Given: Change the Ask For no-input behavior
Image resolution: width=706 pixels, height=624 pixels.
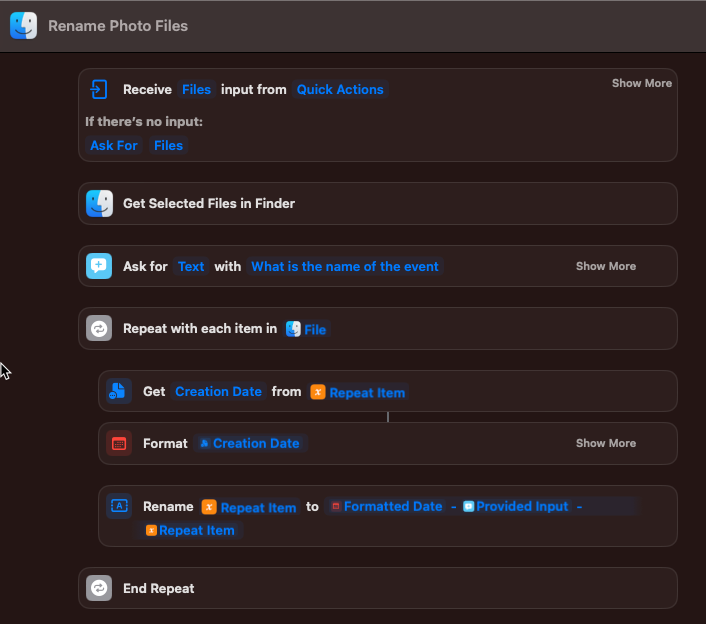Looking at the screenshot, I should tap(114, 145).
